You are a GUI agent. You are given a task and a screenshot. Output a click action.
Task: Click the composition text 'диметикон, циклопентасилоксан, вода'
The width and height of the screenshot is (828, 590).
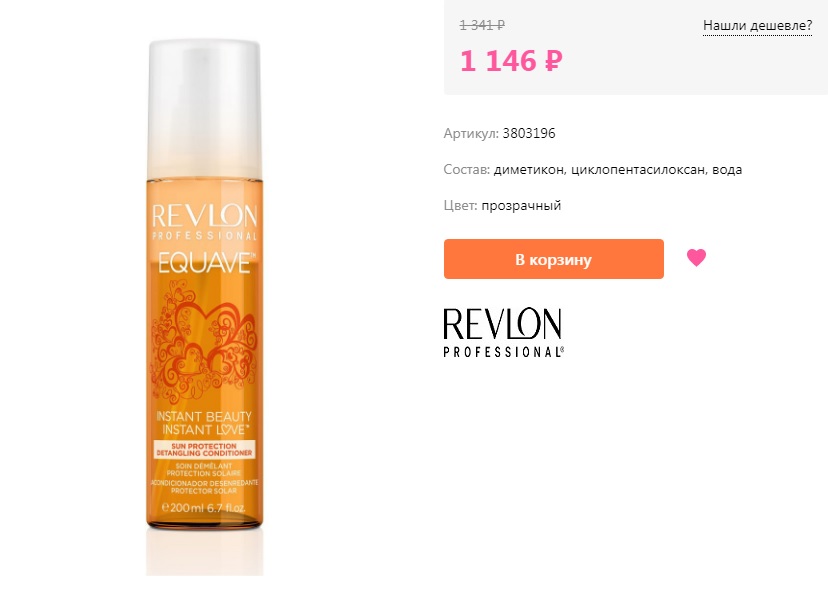click(x=617, y=170)
